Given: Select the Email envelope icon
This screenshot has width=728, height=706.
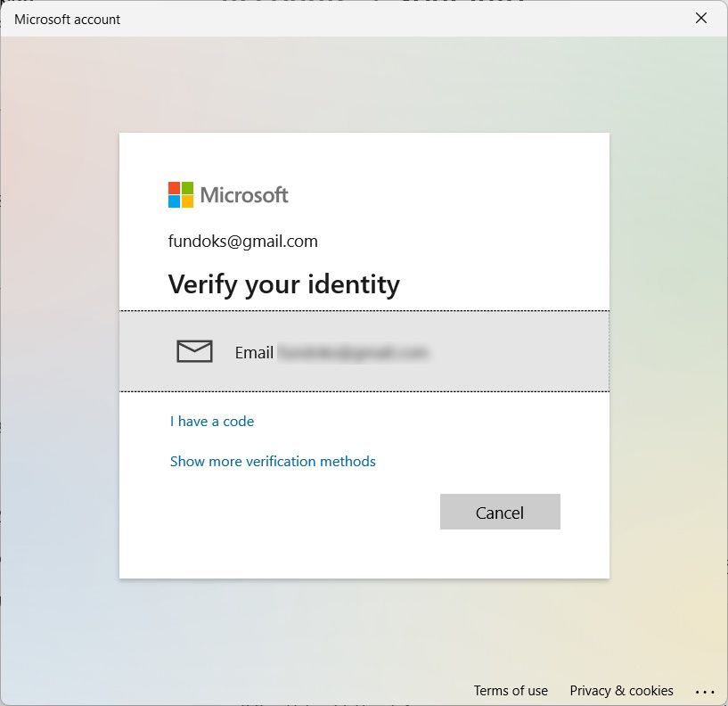Looking at the screenshot, I should point(194,351).
